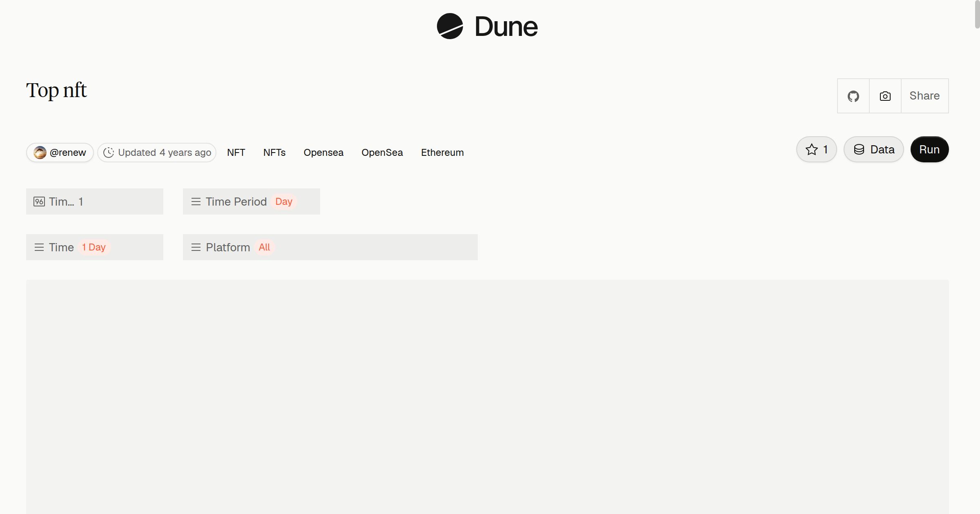Run the dashboard queries
The image size is (980, 514).
tap(929, 149)
